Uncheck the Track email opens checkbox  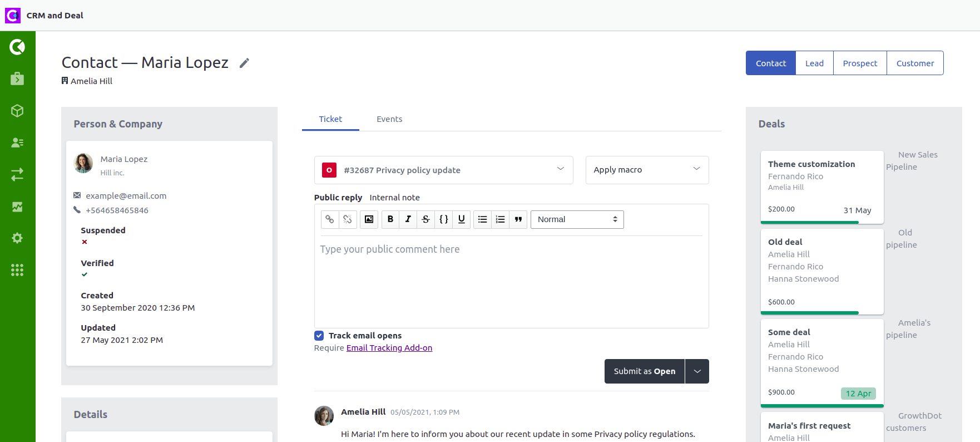tap(319, 336)
